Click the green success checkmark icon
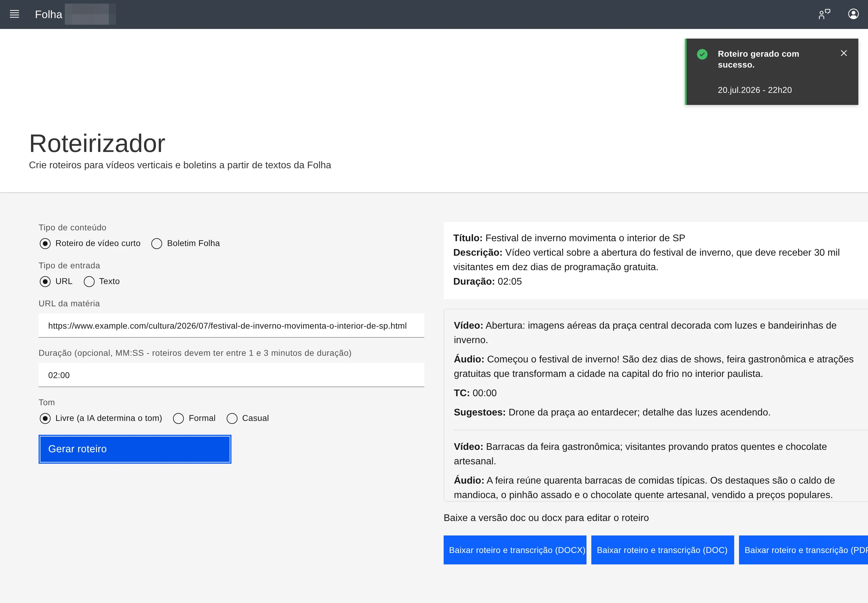This screenshot has height=603, width=868. coord(702,54)
